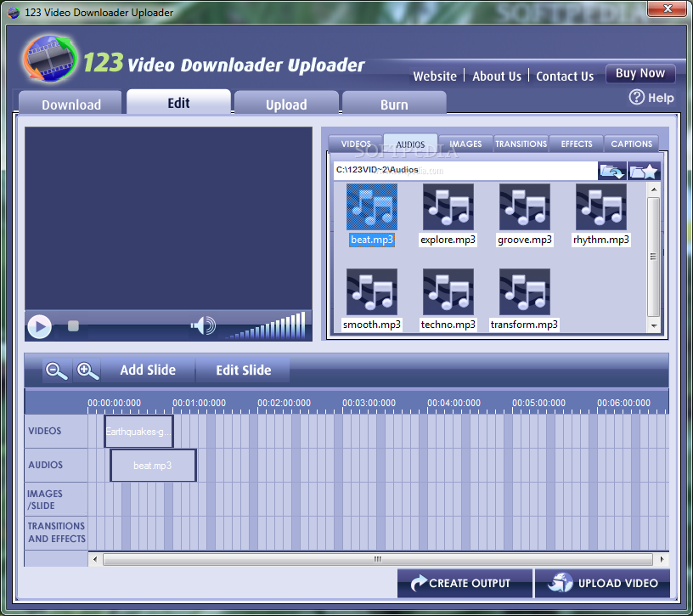
Task: Open the browse folder icon beside the path
Action: pyautogui.click(x=612, y=171)
